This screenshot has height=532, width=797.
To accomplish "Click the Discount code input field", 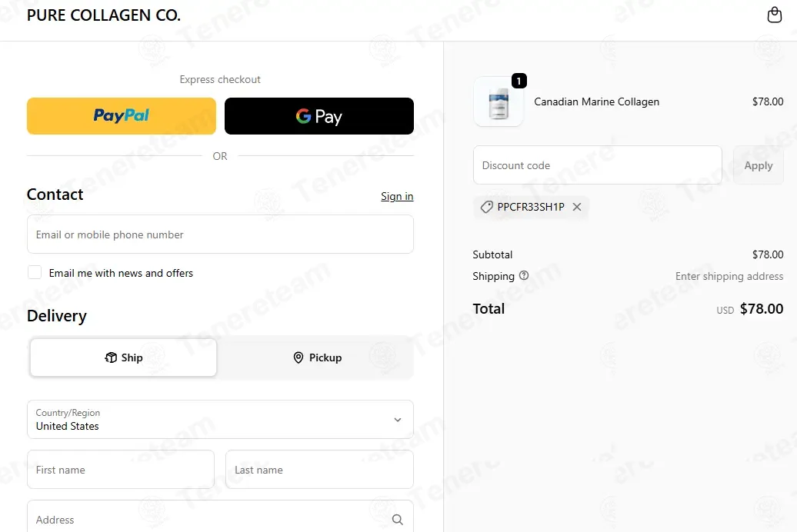I will tap(597, 165).
